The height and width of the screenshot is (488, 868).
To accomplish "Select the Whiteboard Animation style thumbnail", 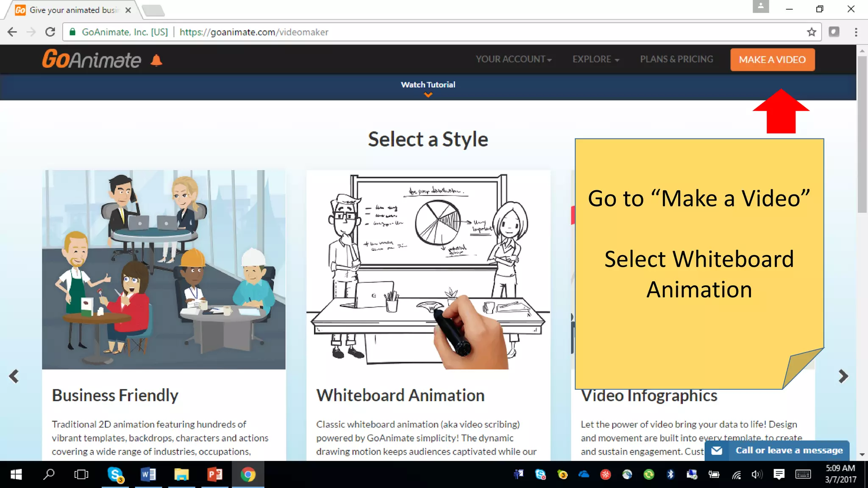I will pos(428,270).
